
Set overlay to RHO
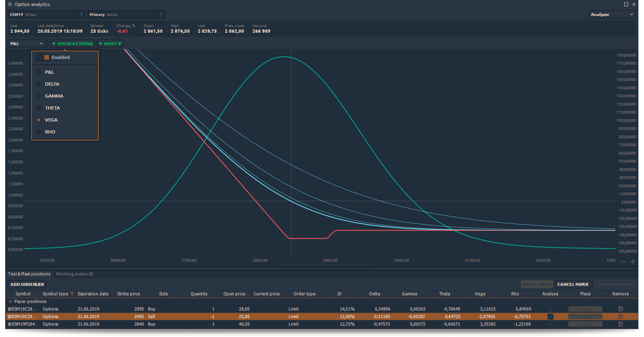(x=39, y=132)
